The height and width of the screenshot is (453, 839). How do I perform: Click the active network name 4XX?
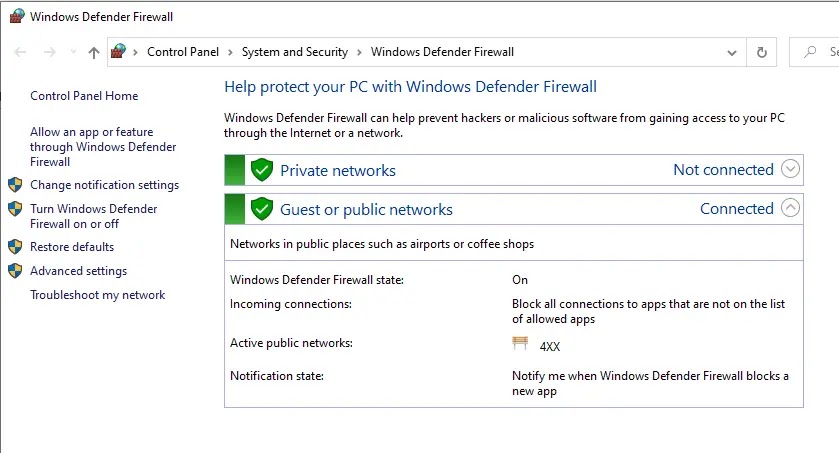pyautogui.click(x=550, y=347)
